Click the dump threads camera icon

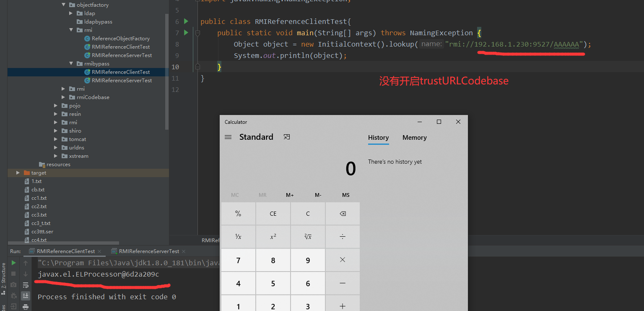tap(14, 285)
